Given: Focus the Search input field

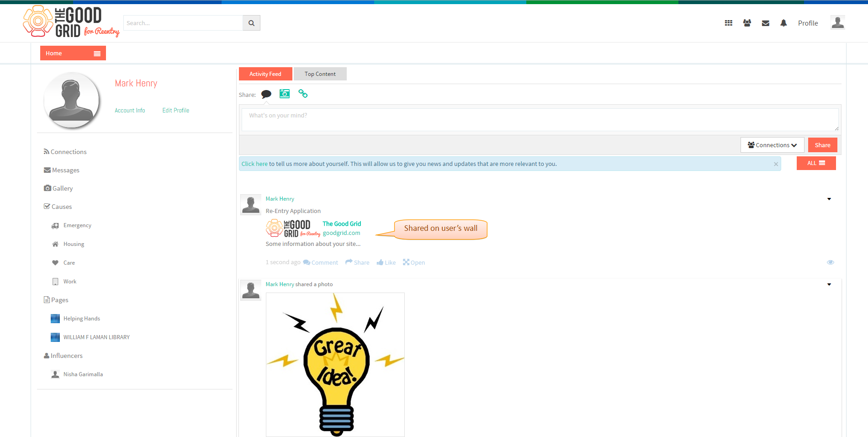Looking at the screenshot, I should pyautogui.click(x=183, y=23).
